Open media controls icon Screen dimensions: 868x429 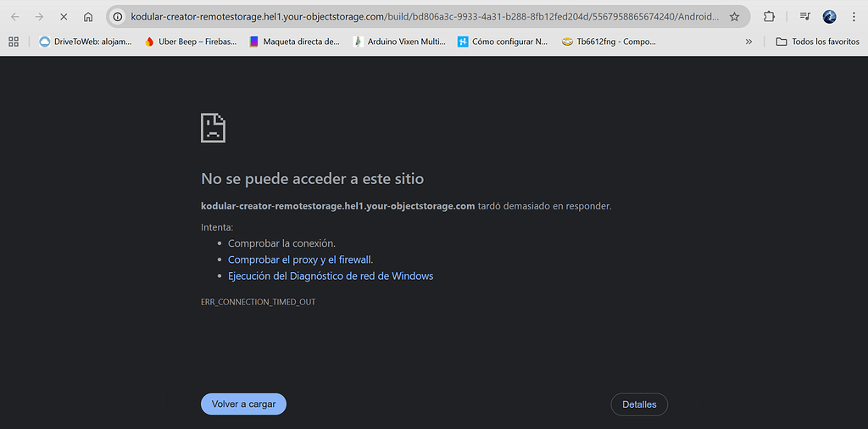805,17
